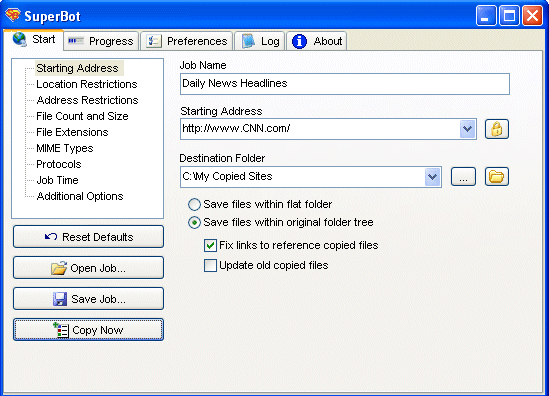Switch to the Start tab

[x=34, y=40]
